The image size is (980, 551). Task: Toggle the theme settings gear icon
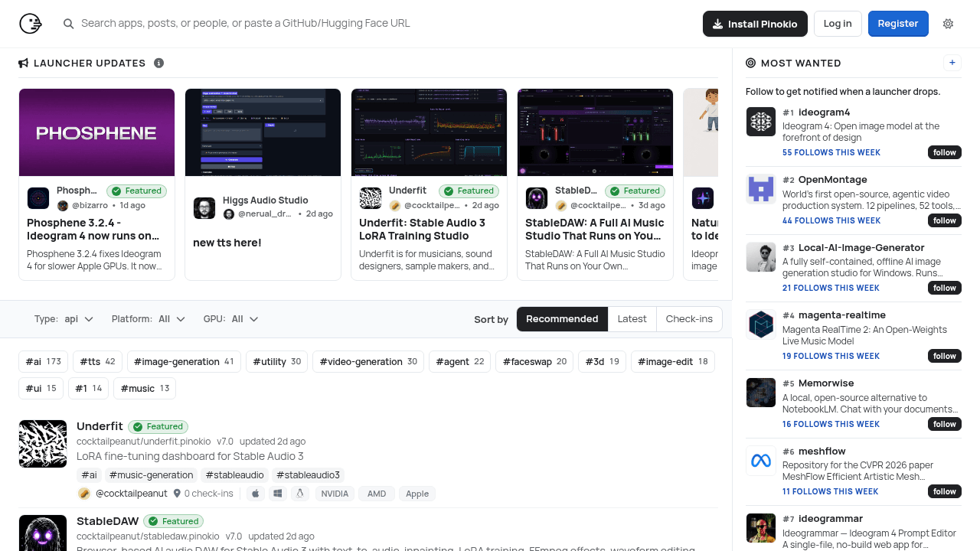pyautogui.click(x=949, y=24)
